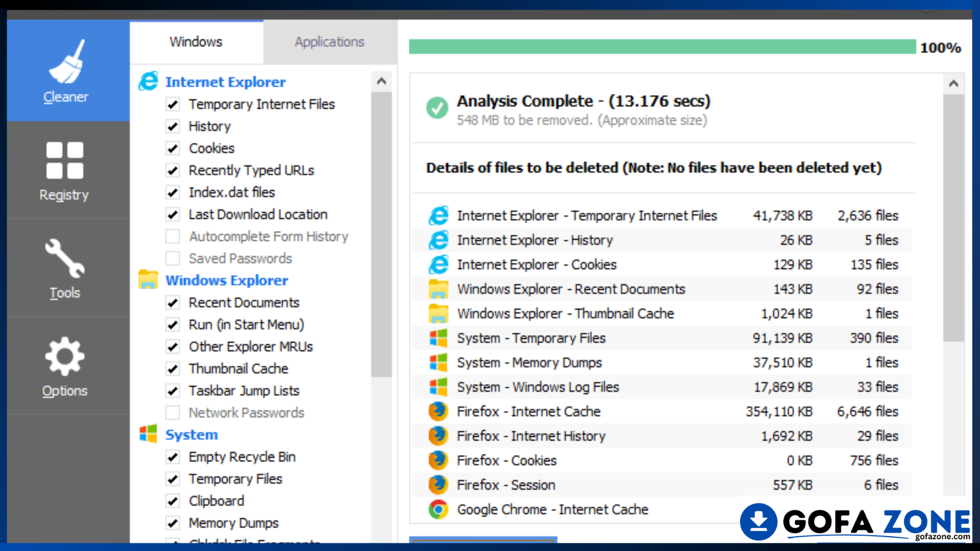The image size is (980, 551).
Task: Toggle Recently Typed URLs checkbox
Action: [x=173, y=170]
